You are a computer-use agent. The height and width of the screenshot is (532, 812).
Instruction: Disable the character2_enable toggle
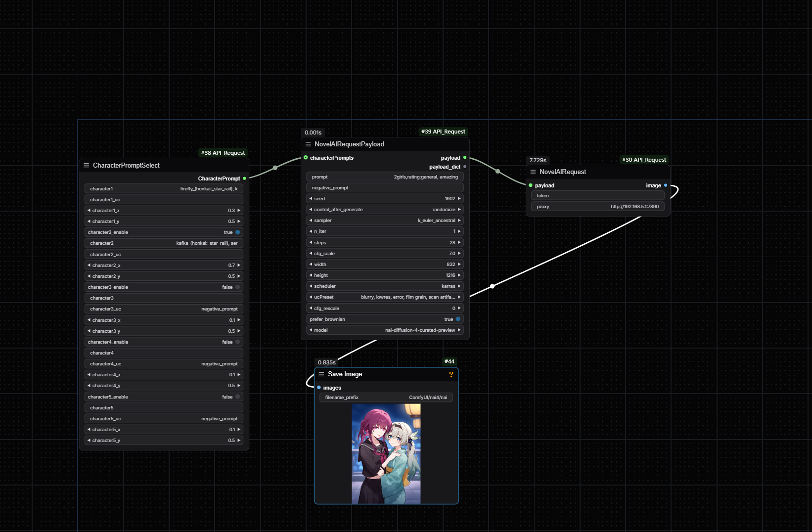[x=237, y=232]
